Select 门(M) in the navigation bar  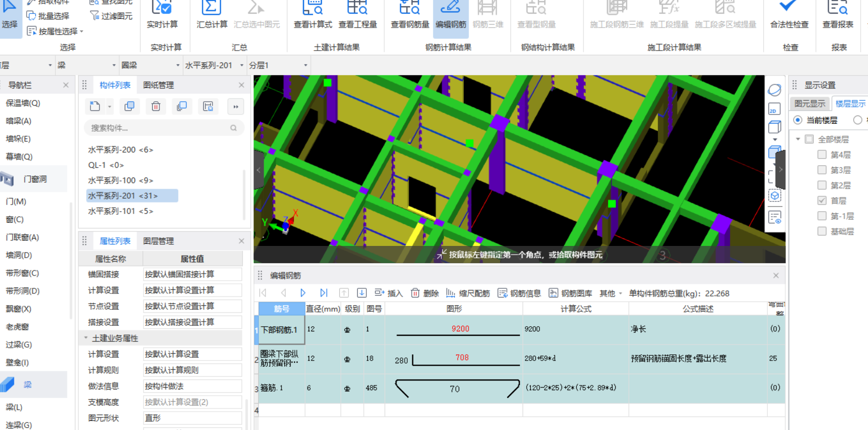[16, 201]
